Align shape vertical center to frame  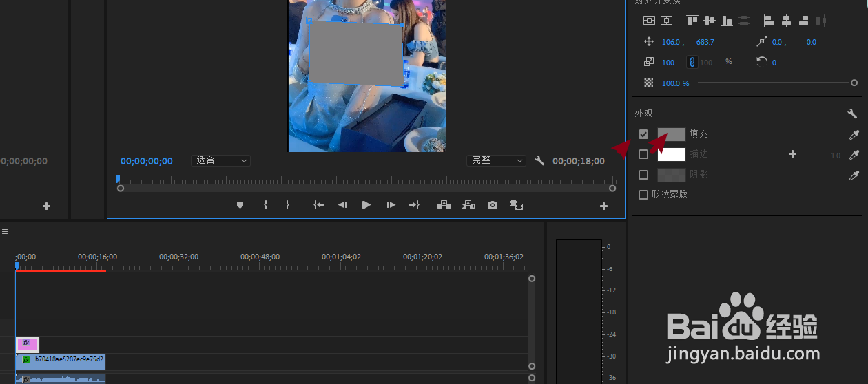[x=649, y=21]
